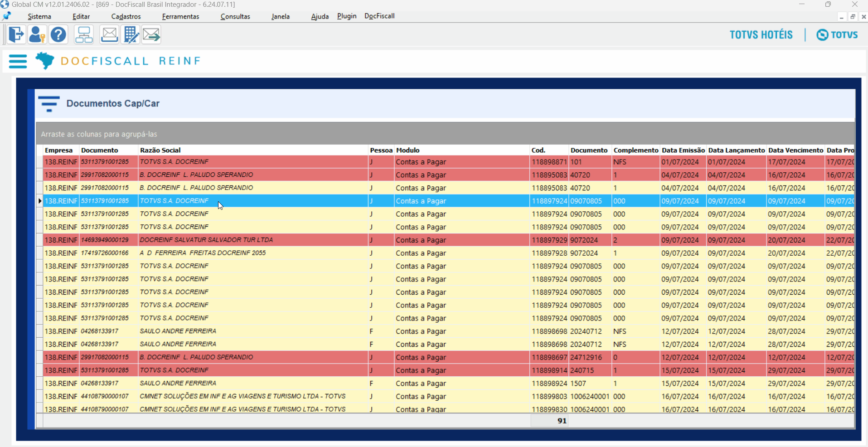The width and height of the screenshot is (868, 447).
Task: Select document number 240715 cell
Action: click(590, 370)
